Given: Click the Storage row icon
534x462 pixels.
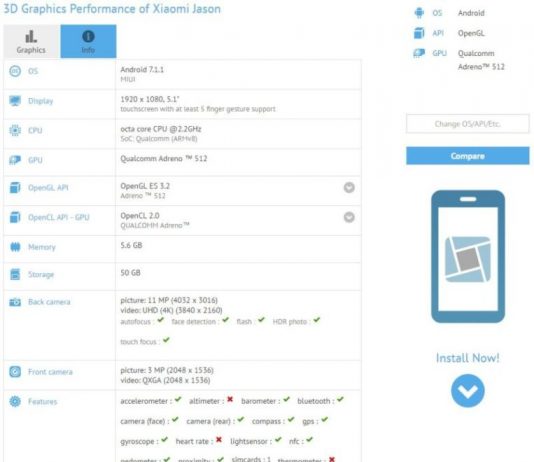Looking at the screenshot, I should [x=15, y=274].
